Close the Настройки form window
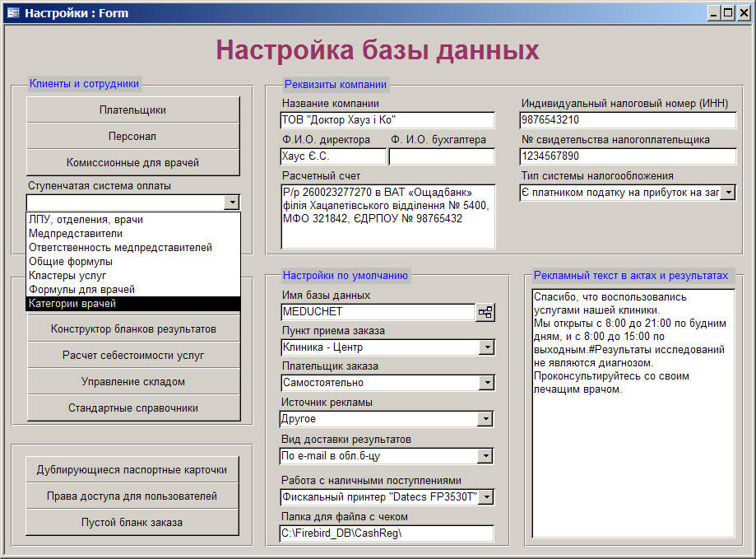The image size is (756, 559). point(744,13)
